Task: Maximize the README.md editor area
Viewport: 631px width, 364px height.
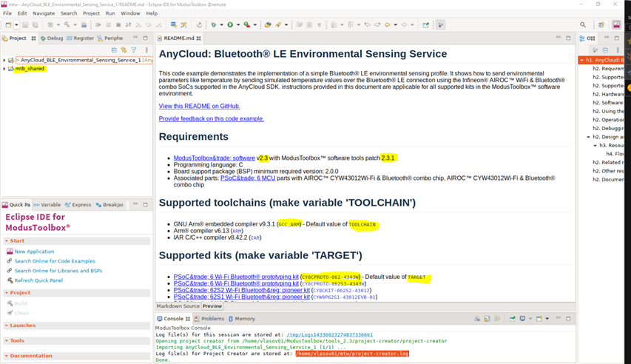Action: (568, 38)
